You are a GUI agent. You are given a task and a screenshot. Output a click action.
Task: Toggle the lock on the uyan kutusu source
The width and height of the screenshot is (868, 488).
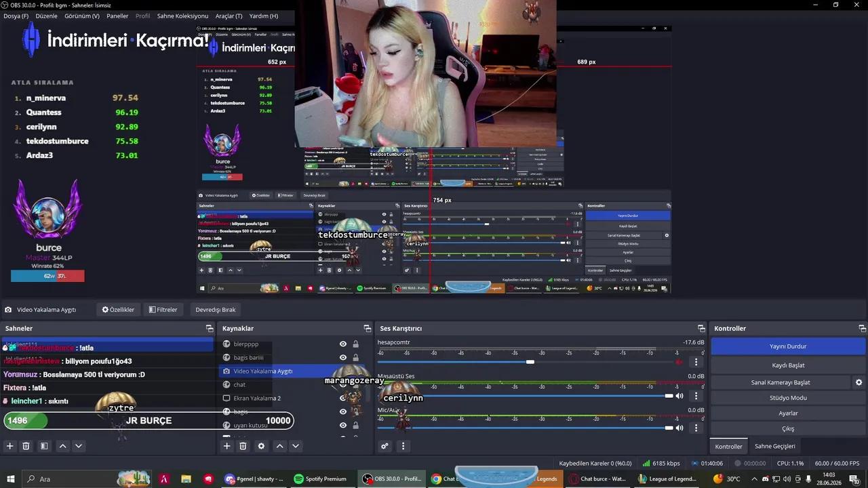pos(355,426)
